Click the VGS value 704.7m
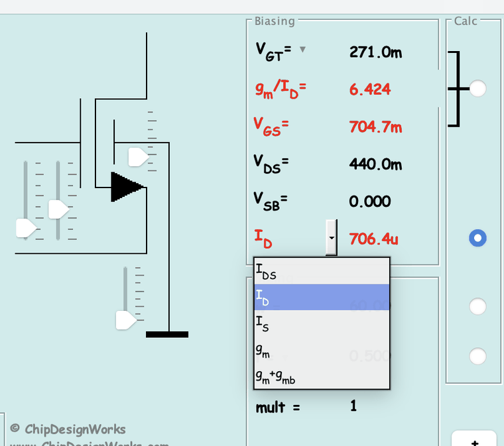504x446 pixels. pos(375,127)
